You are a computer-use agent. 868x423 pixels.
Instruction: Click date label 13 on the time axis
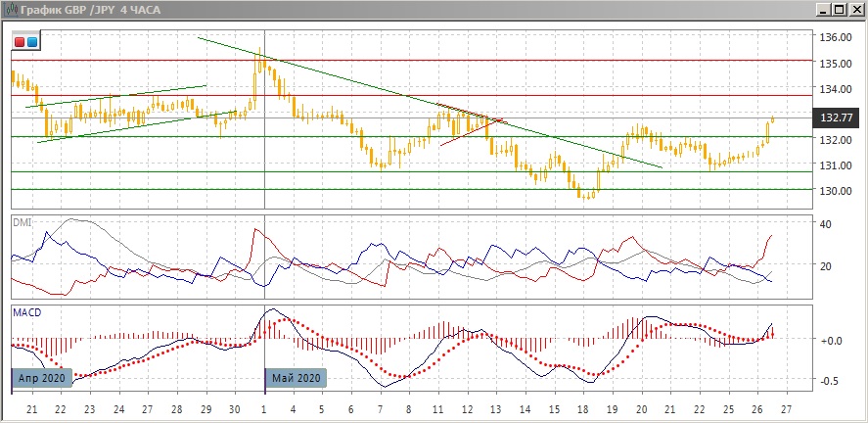496,409
